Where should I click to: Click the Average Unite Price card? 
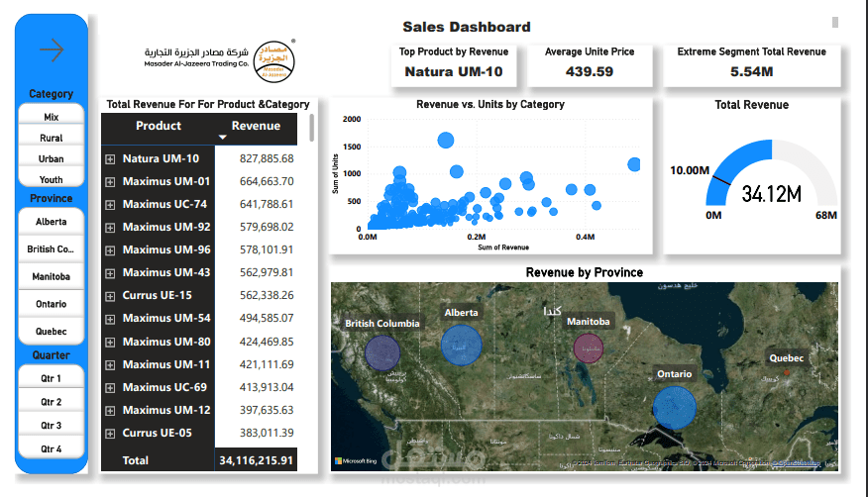590,65
